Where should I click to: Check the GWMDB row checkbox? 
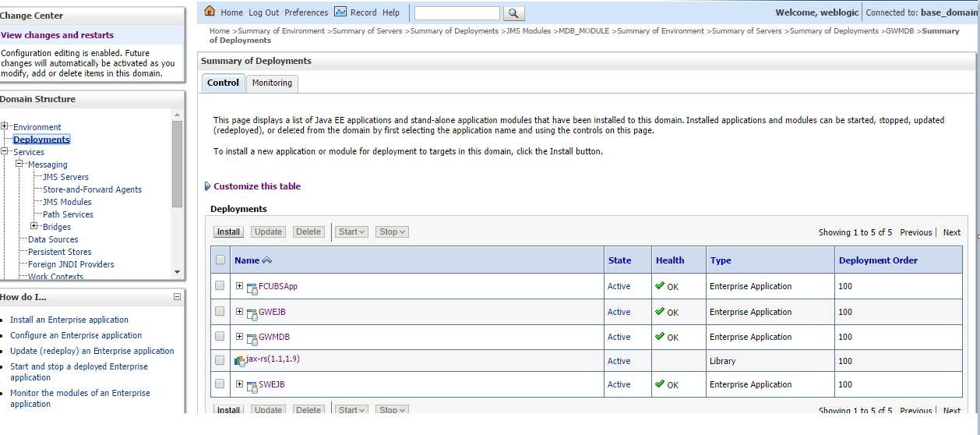pyautogui.click(x=220, y=337)
